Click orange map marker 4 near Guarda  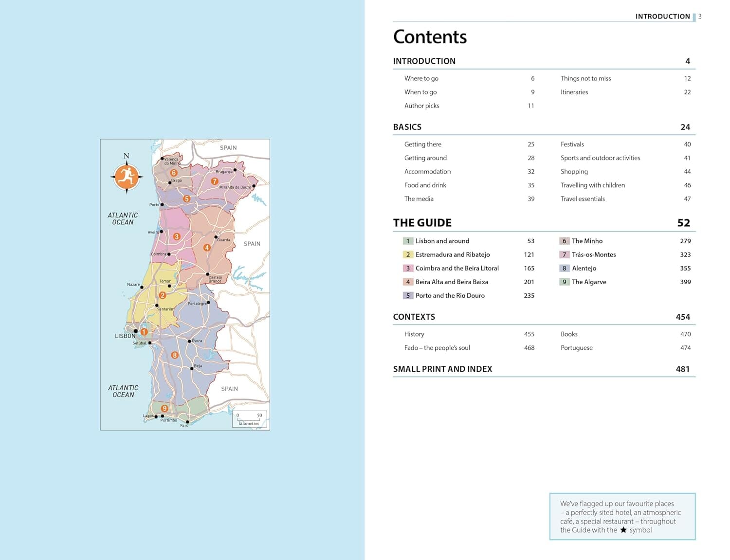click(207, 248)
